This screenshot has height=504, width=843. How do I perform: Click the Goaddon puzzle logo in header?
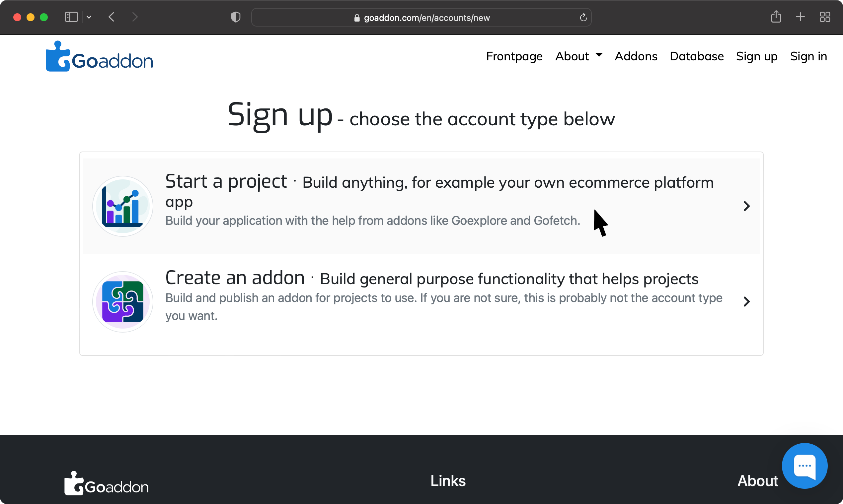click(x=99, y=56)
